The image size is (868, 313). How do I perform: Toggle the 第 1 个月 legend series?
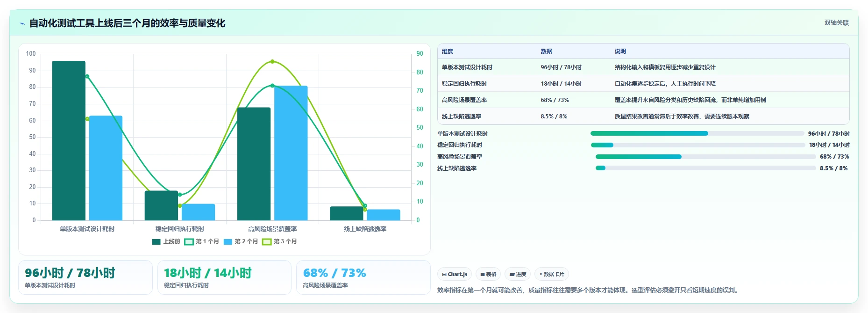201,241
